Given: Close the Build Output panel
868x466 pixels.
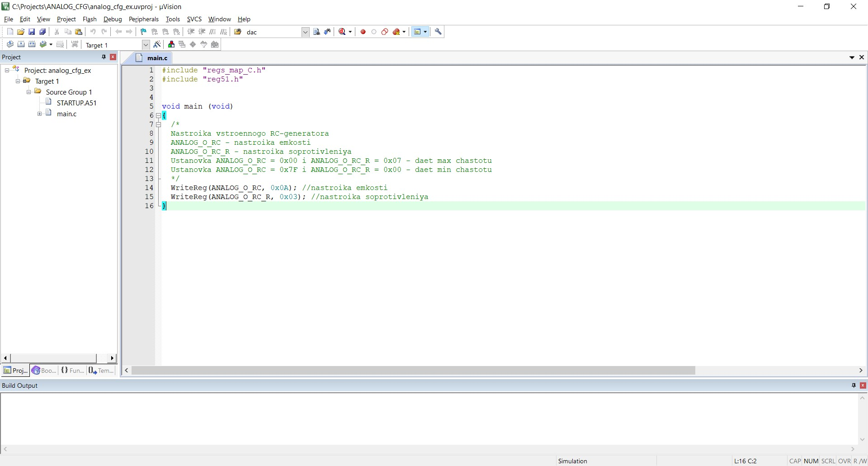Looking at the screenshot, I should click(x=863, y=385).
